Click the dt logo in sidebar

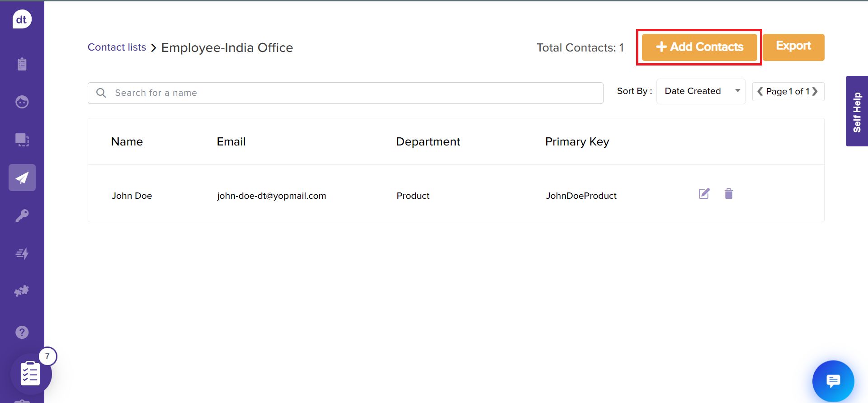pos(22,19)
